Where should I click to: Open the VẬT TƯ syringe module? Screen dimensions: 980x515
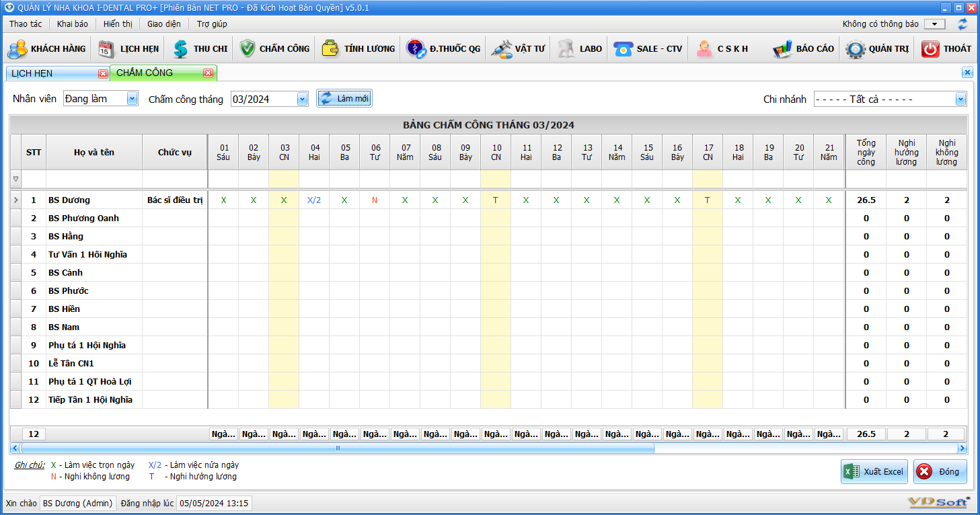pyautogui.click(x=518, y=48)
